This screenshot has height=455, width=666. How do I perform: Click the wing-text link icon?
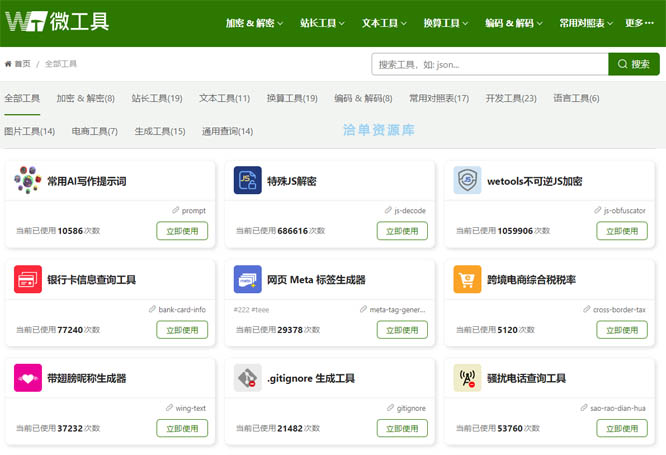tap(169, 408)
